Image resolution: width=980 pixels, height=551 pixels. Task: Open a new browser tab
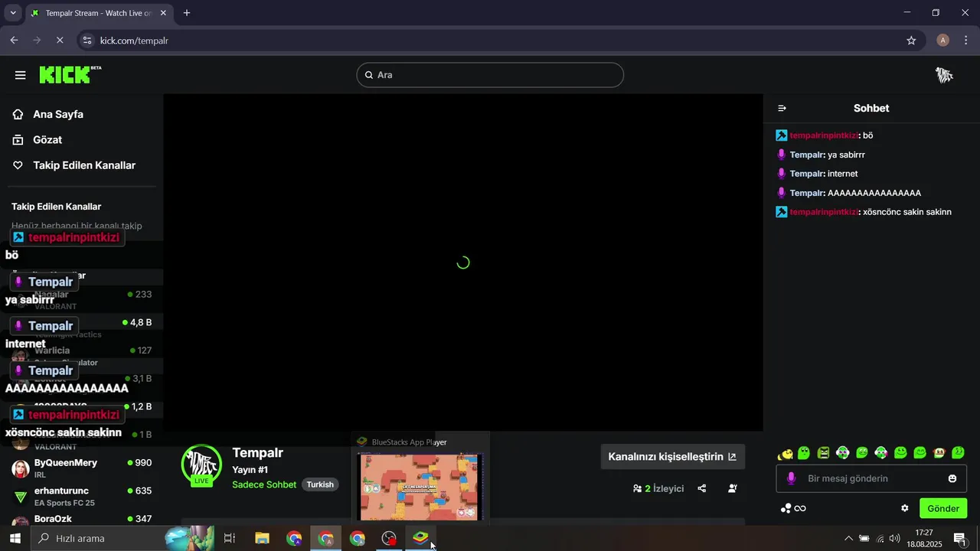point(187,13)
